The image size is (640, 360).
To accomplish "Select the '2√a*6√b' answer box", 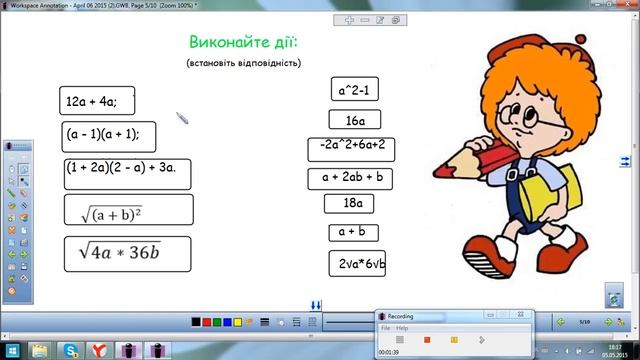I will 357,263.
